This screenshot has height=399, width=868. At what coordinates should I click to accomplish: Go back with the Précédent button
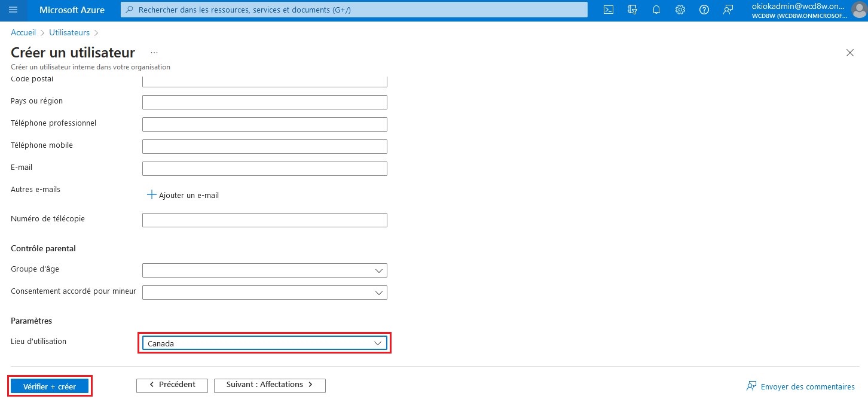pyautogui.click(x=172, y=385)
